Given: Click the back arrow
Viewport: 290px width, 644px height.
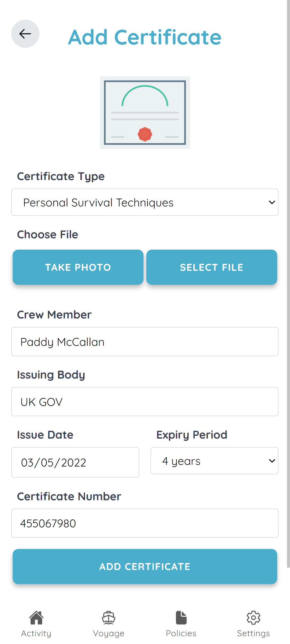Looking at the screenshot, I should click(25, 34).
